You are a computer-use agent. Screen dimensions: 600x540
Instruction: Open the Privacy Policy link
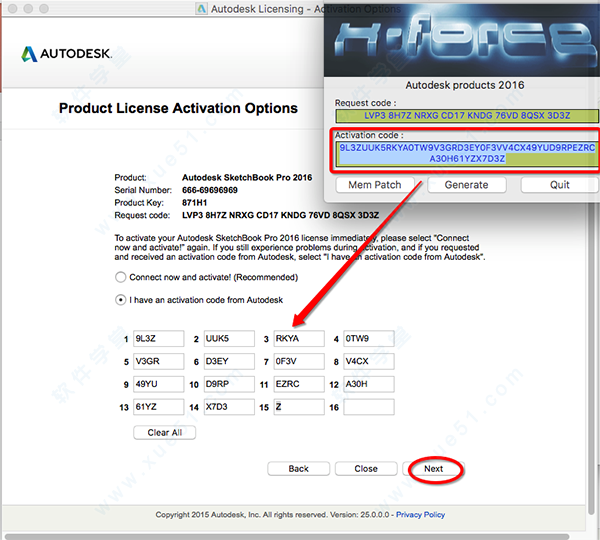420,515
